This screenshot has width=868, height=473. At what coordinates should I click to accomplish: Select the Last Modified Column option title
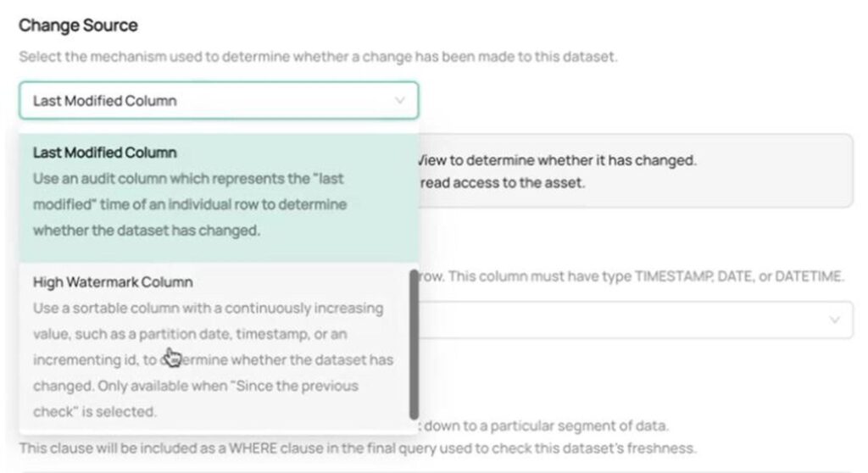point(105,153)
